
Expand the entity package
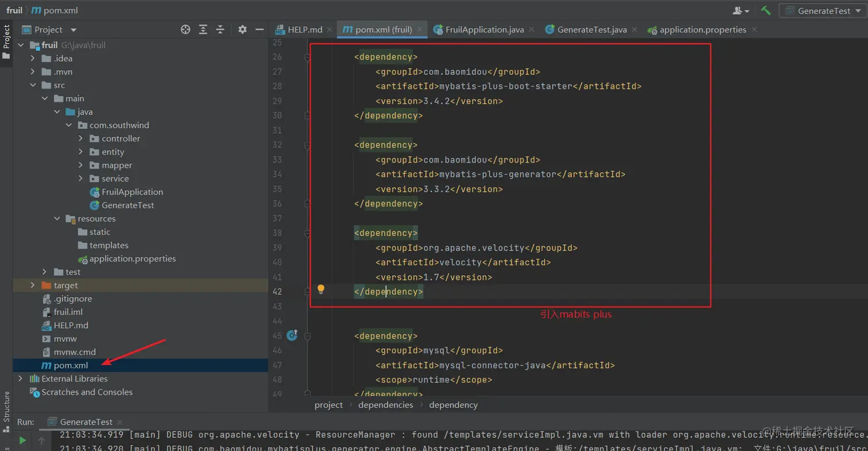pyautogui.click(x=81, y=152)
